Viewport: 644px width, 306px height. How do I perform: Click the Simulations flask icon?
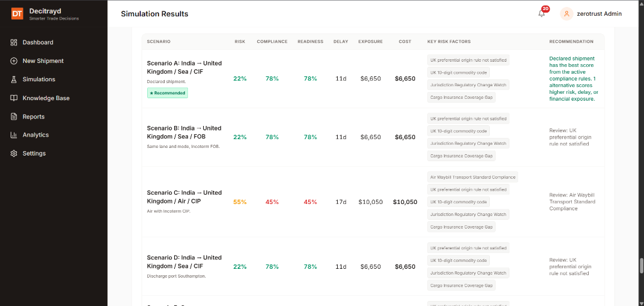coord(14,79)
